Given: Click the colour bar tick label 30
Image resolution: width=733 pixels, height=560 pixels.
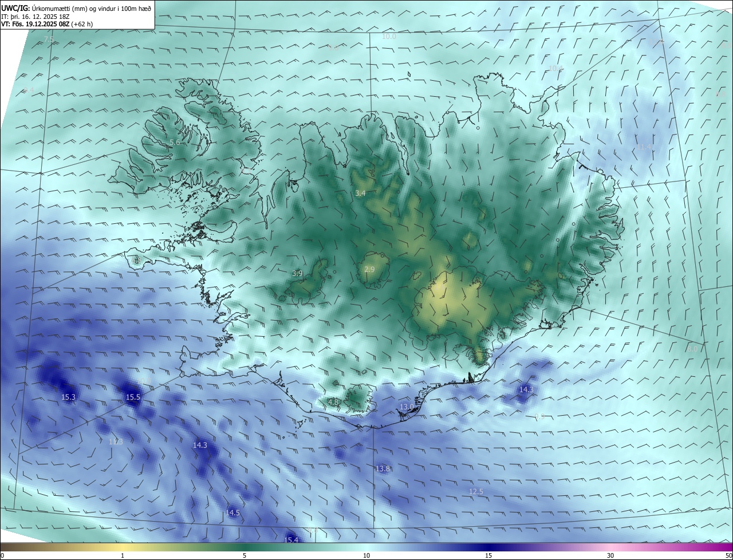Looking at the screenshot, I should tap(610, 556).
